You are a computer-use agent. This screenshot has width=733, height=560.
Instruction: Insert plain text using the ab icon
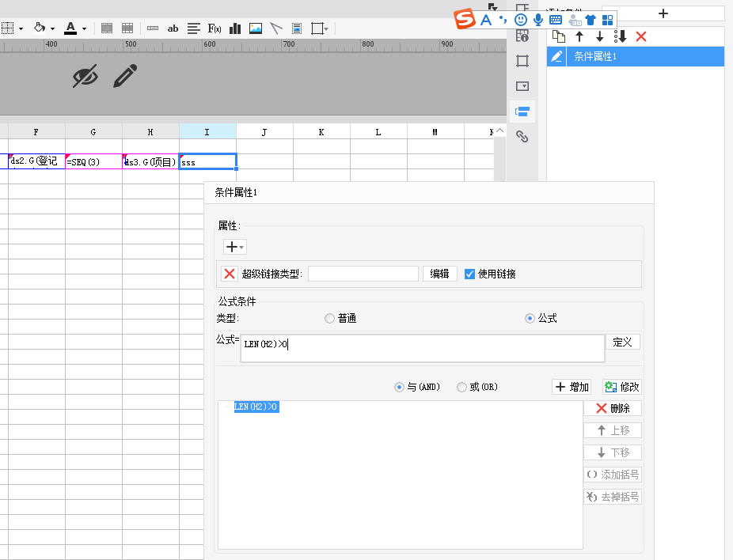173,28
